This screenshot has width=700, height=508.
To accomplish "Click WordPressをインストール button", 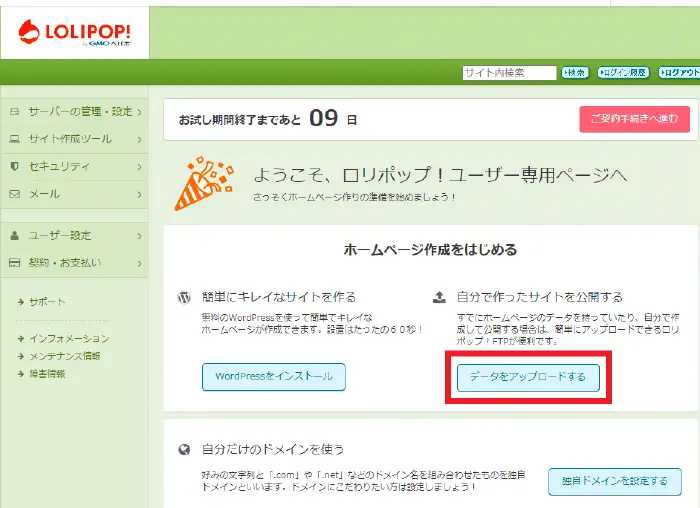I will 274,377.
